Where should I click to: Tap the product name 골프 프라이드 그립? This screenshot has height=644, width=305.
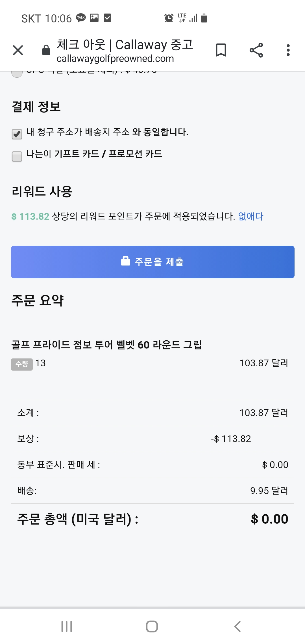coord(106,345)
